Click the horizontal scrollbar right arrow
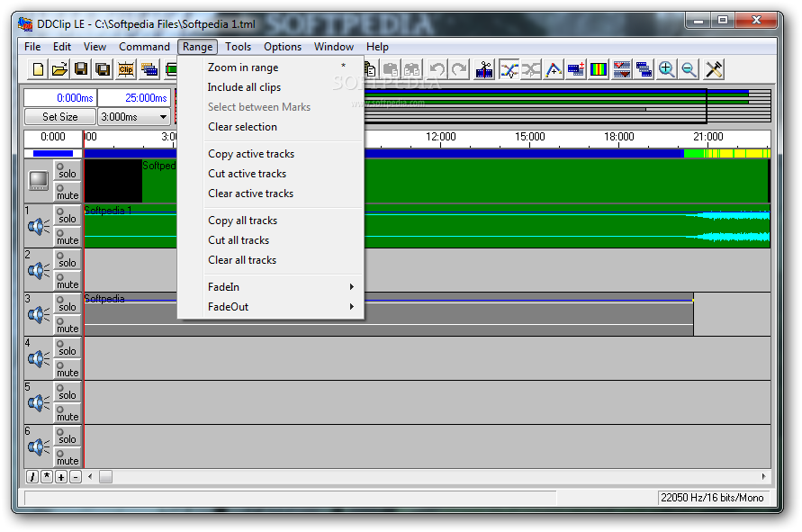This screenshot has width=802, height=532. click(763, 477)
